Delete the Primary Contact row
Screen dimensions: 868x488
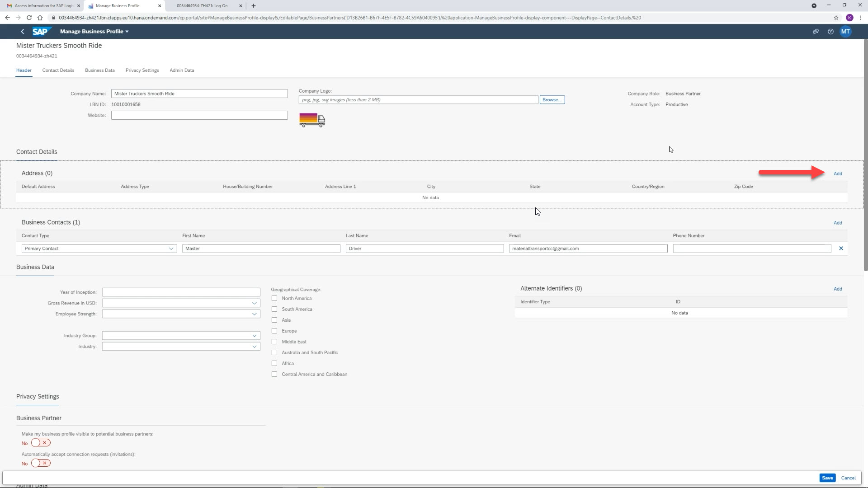click(841, 249)
